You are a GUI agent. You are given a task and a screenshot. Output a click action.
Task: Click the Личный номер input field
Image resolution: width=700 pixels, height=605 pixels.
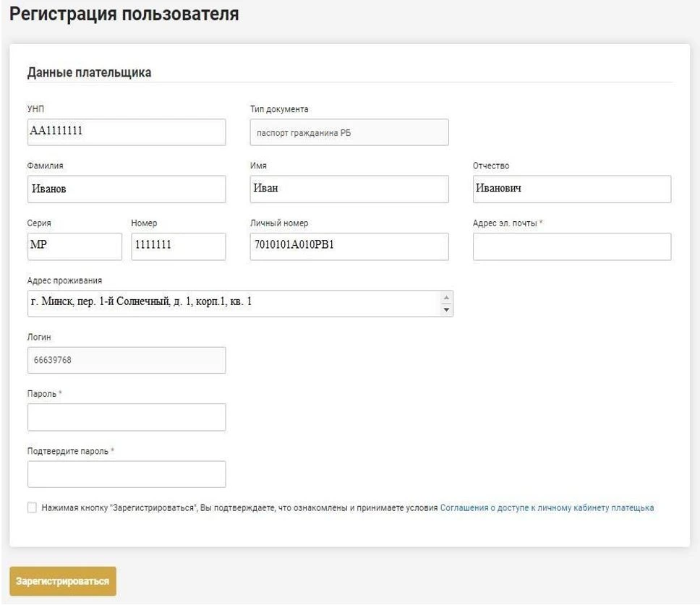click(349, 246)
